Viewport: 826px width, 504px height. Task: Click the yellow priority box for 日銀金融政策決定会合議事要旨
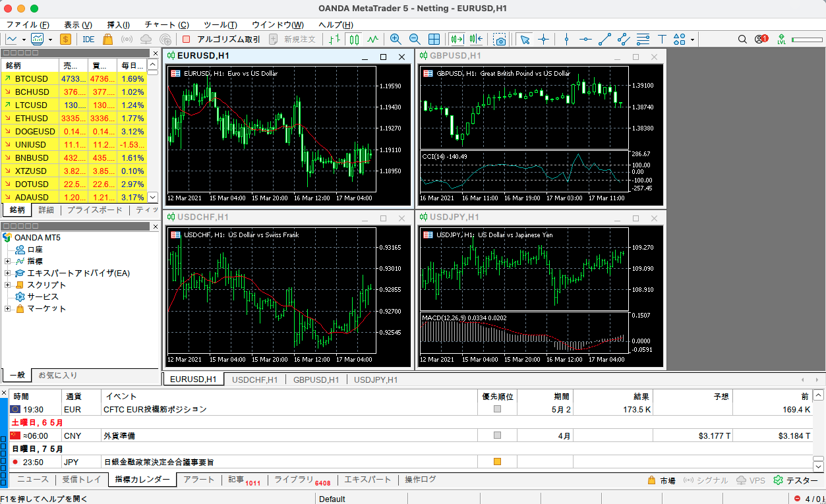(x=498, y=462)
